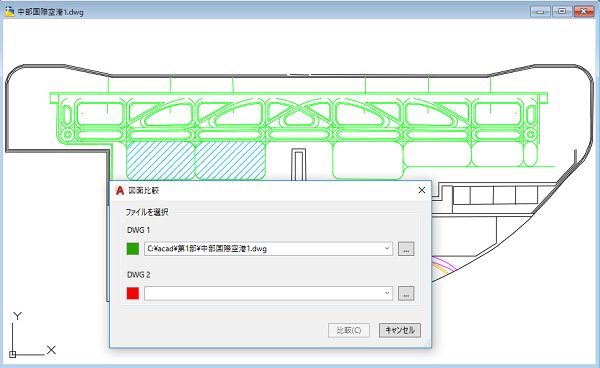Close the 中部国際空港1.dwg drawing window
This screenshot has width=600, height=368.
[584, 11]
